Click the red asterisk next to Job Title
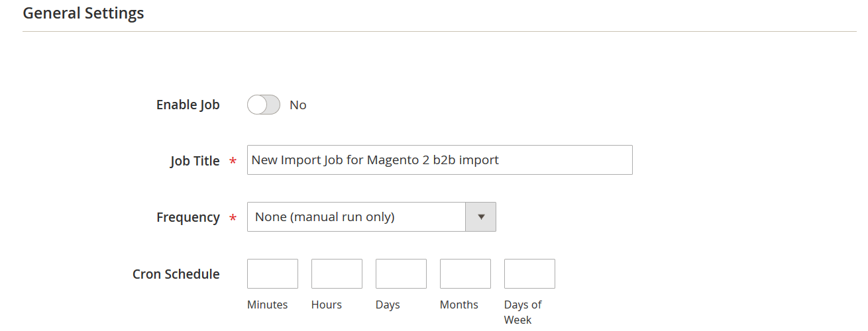868x331 pixels. click(x=233, y=161)
